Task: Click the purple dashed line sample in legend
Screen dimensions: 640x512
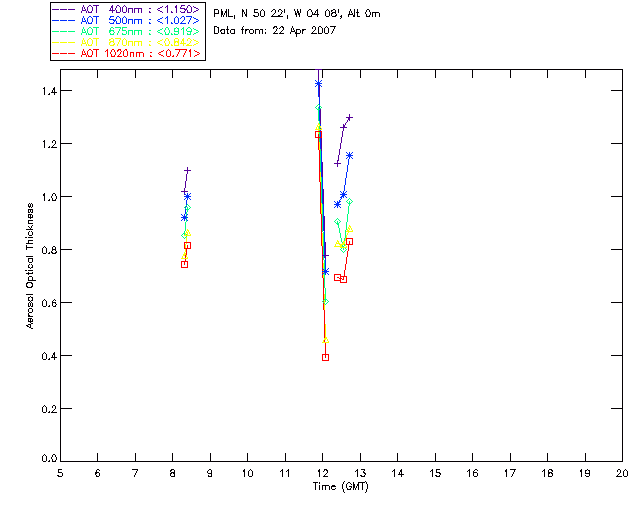Action: (64, 9)
